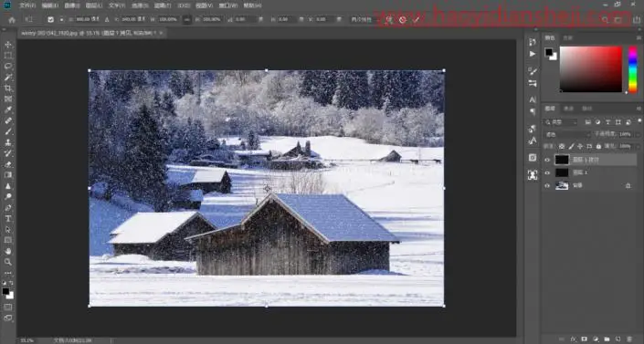Toggle layer filtering switch in Layers panel

click(639, 121)
